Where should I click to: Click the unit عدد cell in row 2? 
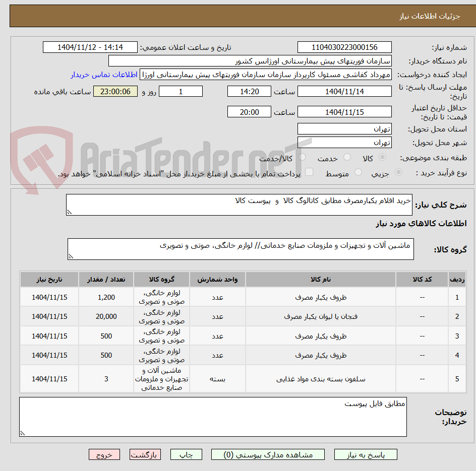(x=217, y=317)
